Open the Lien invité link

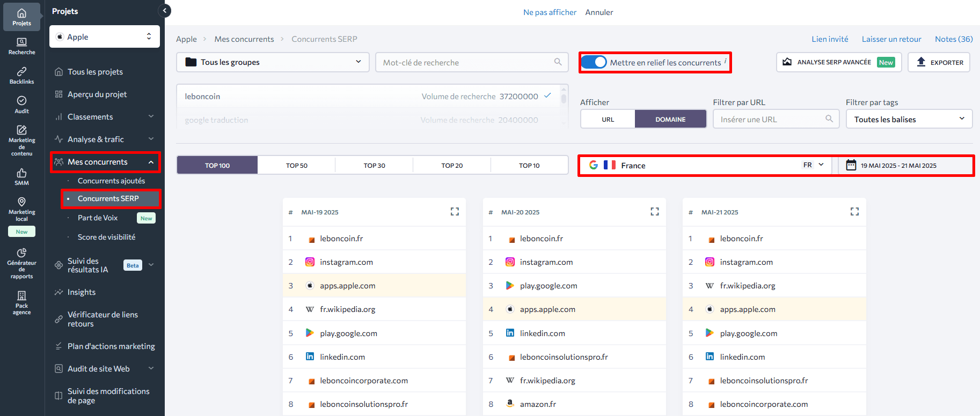point(830,39)
